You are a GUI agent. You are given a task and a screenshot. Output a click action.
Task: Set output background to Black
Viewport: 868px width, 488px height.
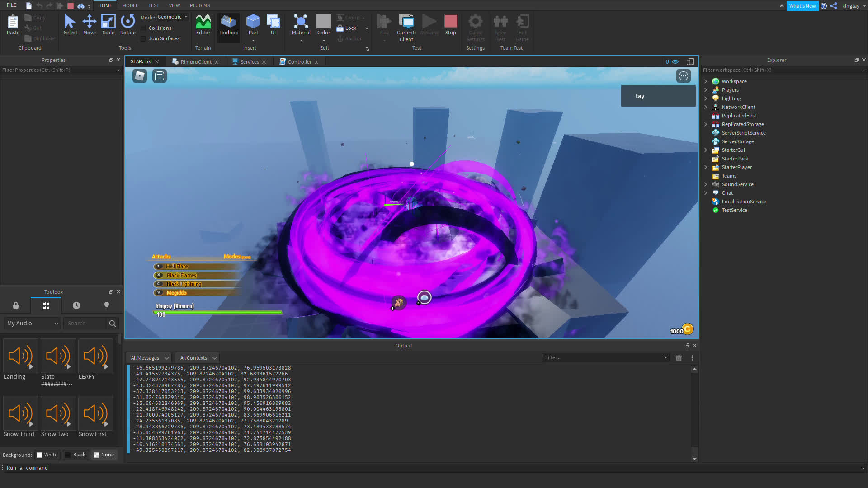click(x=76, y=455)
